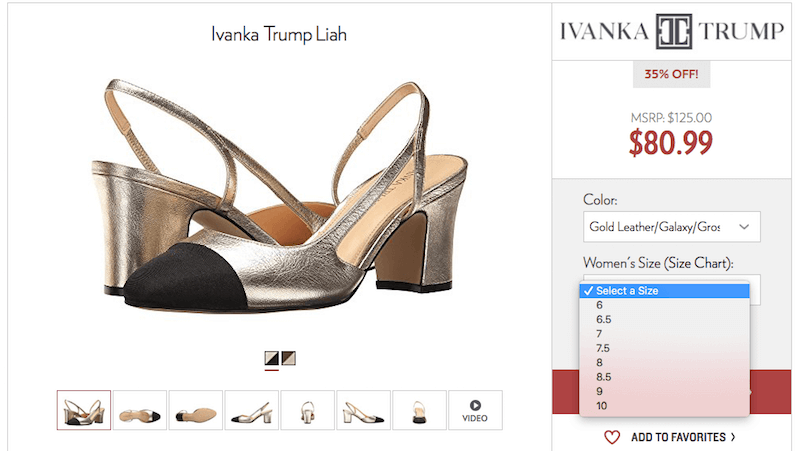
Task: Play the product VIDEO thumbnail
Action: click(x=475, y=410)
